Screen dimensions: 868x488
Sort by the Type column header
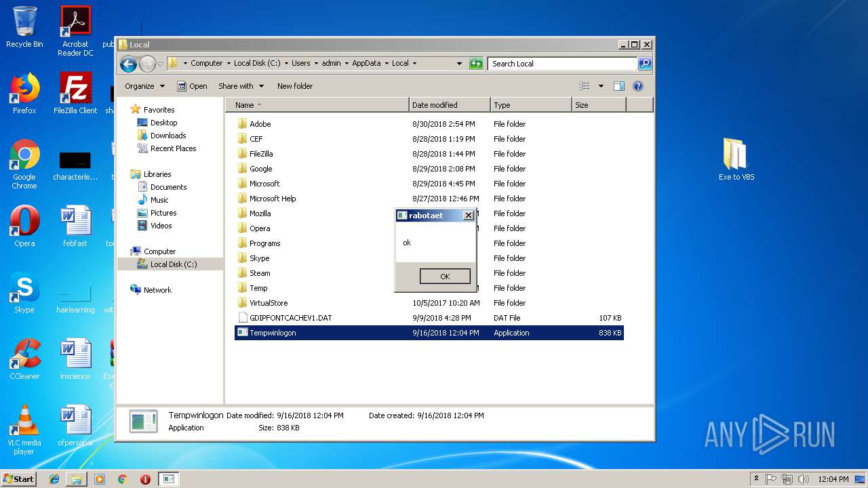point(531,105)
